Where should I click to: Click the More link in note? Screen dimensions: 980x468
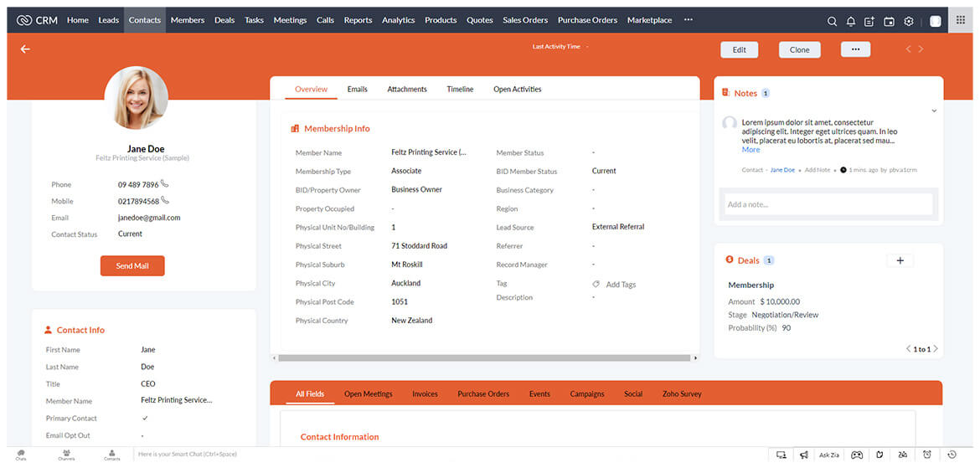tap(750, 150)
